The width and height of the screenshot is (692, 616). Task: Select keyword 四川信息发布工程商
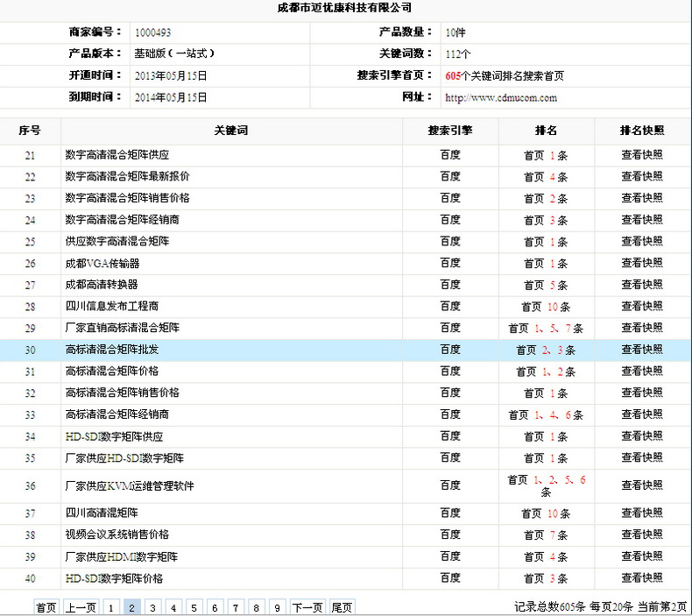tap(112, 307)
